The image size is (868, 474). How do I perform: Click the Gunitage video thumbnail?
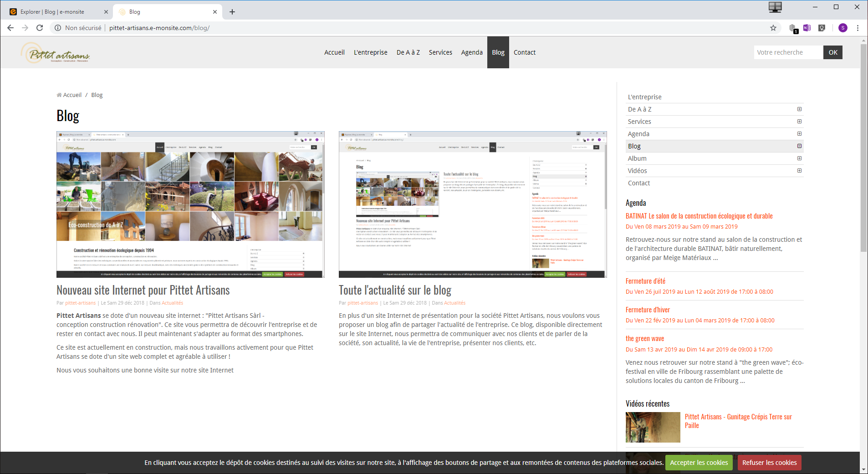[653, 428]
